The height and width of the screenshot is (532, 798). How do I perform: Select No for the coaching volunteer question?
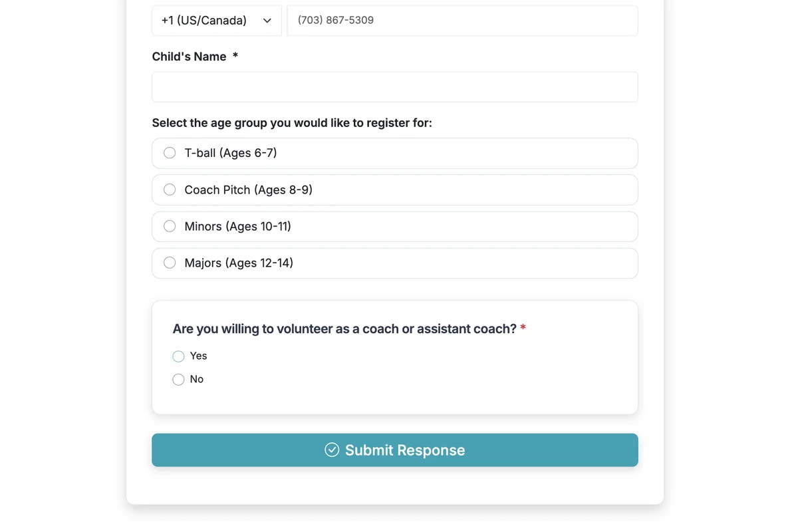(178, 379)
